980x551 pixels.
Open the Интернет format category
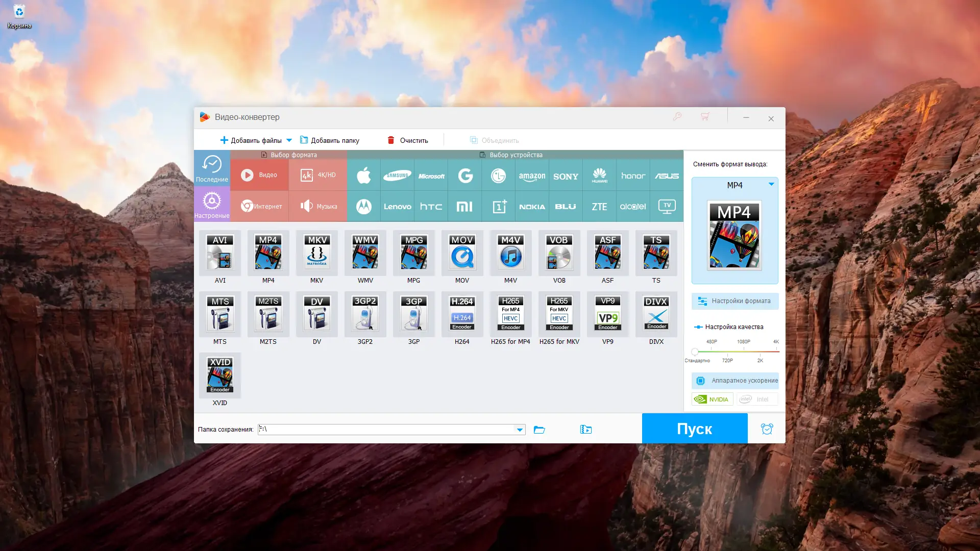260,206
